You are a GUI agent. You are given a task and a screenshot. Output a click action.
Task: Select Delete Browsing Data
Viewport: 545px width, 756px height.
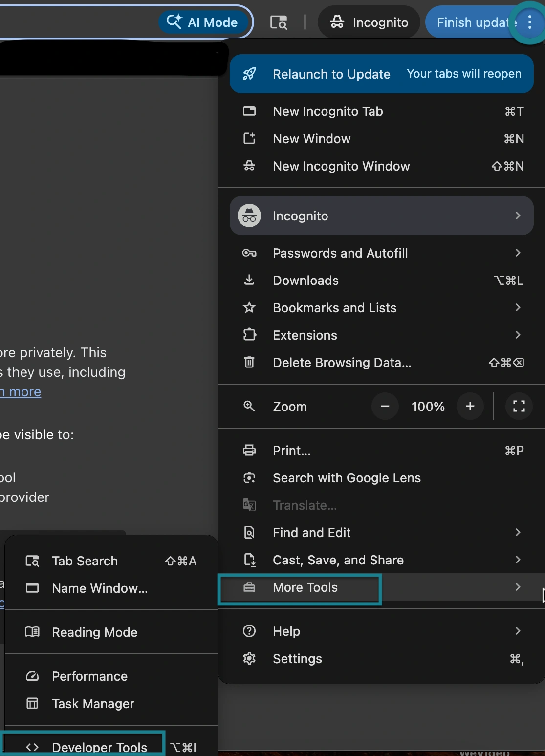click(381, 363)
